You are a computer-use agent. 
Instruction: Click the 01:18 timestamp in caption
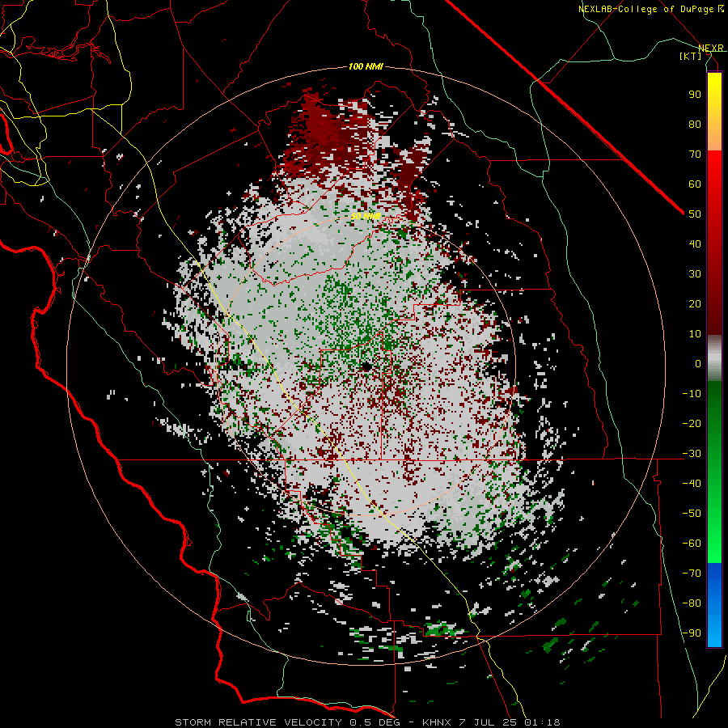click(x=543, y=722)
